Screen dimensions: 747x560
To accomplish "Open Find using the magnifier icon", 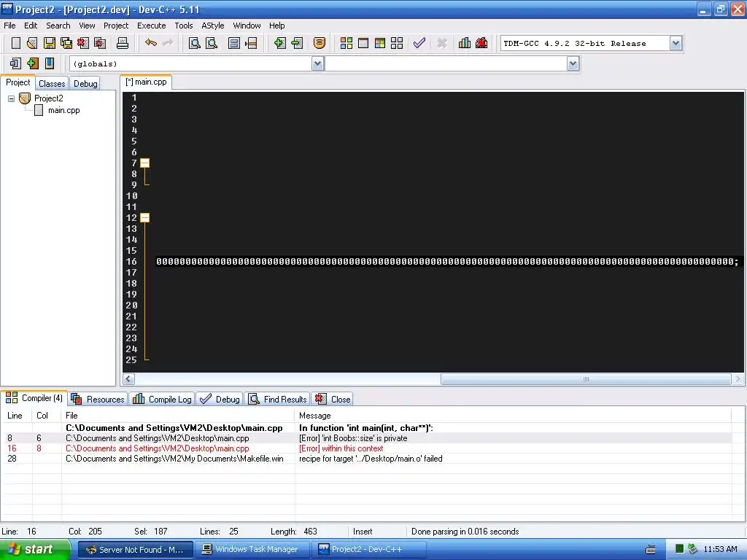I will click(194, 43).
